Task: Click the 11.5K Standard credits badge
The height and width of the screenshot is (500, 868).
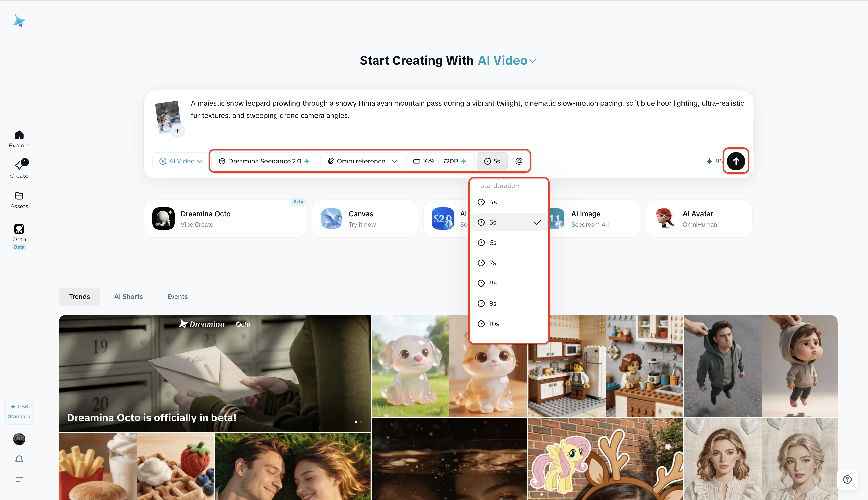Action: pyautogui.click(x=19, y=412)
